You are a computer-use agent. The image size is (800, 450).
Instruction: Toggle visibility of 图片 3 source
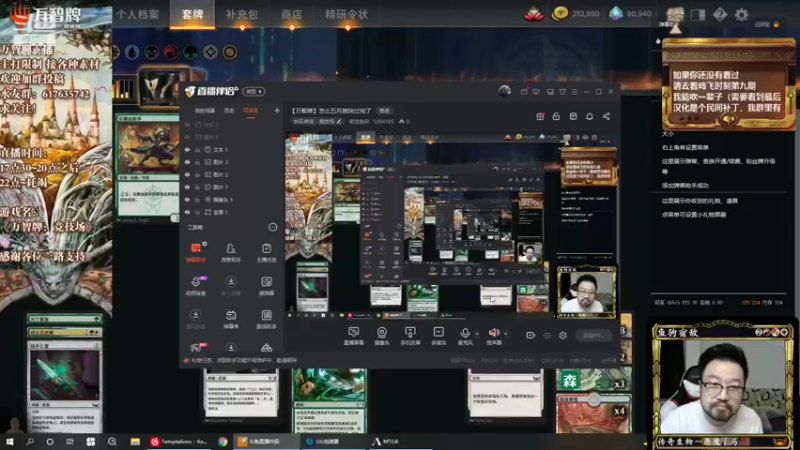click(187, 162)
